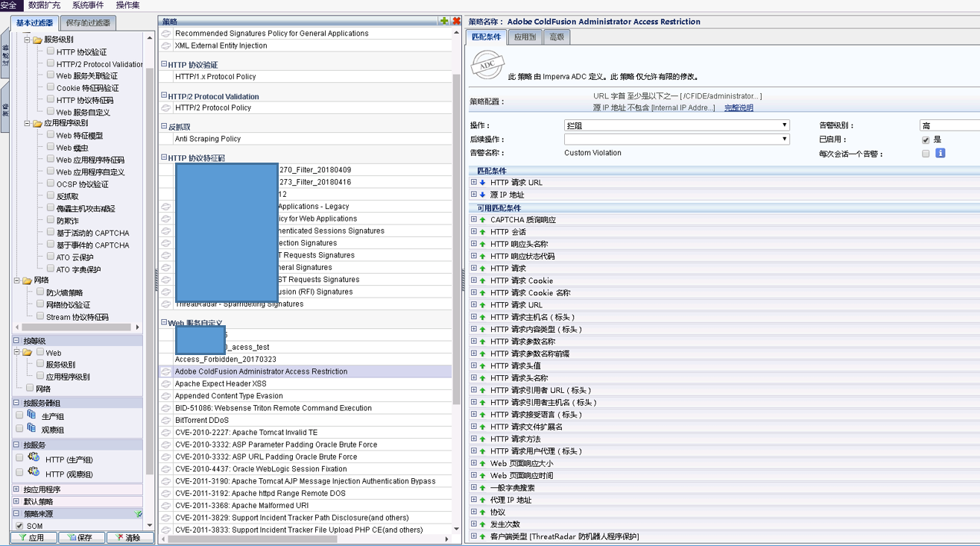Click the green up arrow for HTTP 响应头名称

click(483, 244)
